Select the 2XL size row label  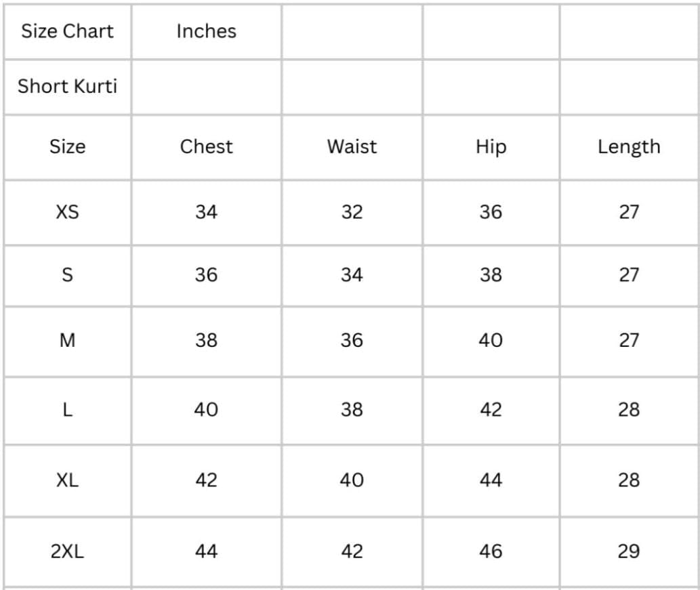(67, 551)
